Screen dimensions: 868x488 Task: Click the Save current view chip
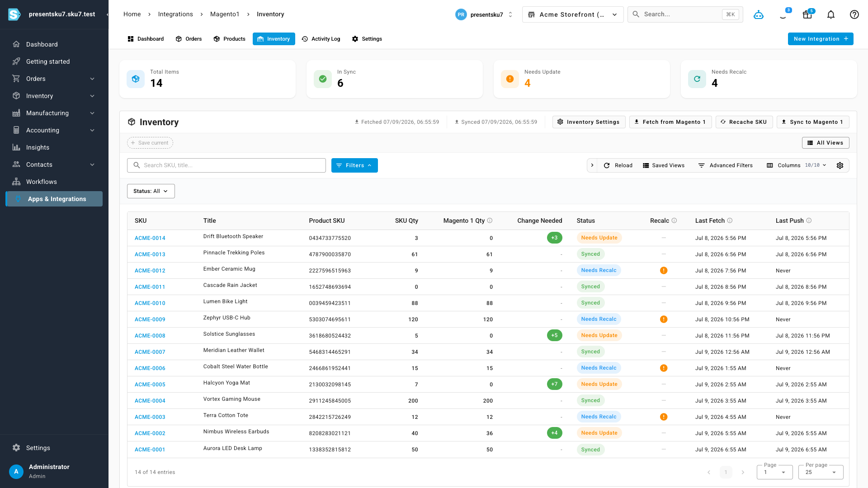coord(150,143)
